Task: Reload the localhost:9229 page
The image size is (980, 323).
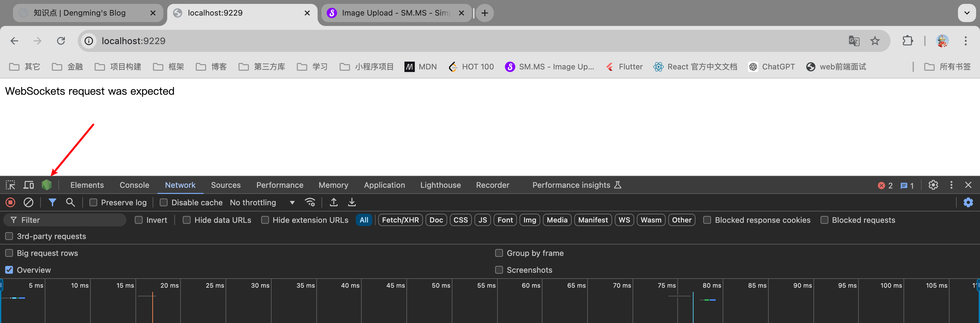Action: [x=61, y=41]
